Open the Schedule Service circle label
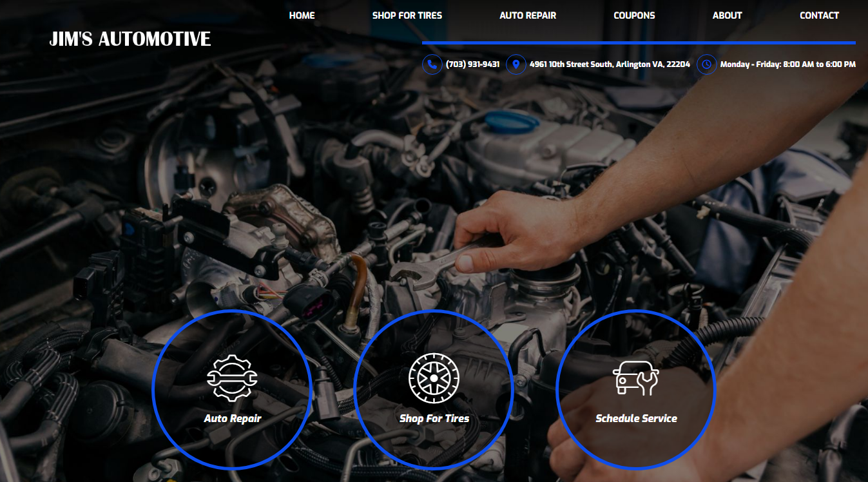The image size is (868, 482). click(x=636, y=418)
